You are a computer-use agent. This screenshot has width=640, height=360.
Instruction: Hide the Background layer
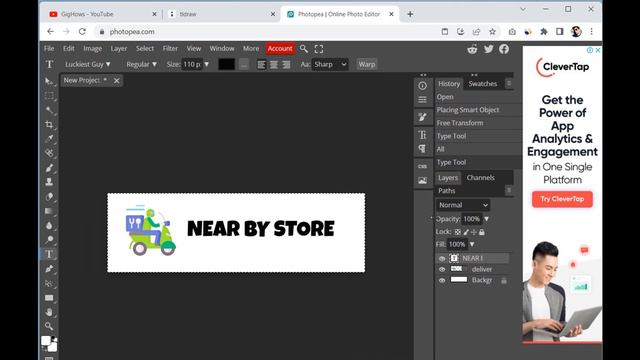(442, 280)
